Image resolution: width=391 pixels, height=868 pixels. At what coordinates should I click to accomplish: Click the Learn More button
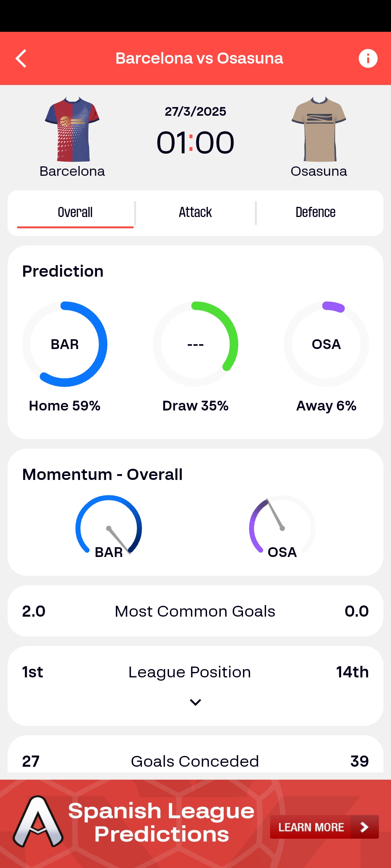311,827
